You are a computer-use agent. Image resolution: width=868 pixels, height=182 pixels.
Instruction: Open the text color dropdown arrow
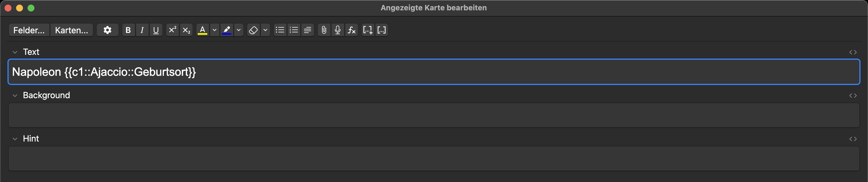(x=214, y=30)
